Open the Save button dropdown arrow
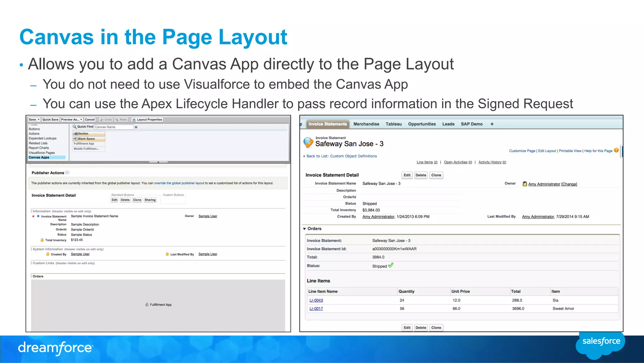The width and height of the screenshot is (644, 363). point(38,120)
